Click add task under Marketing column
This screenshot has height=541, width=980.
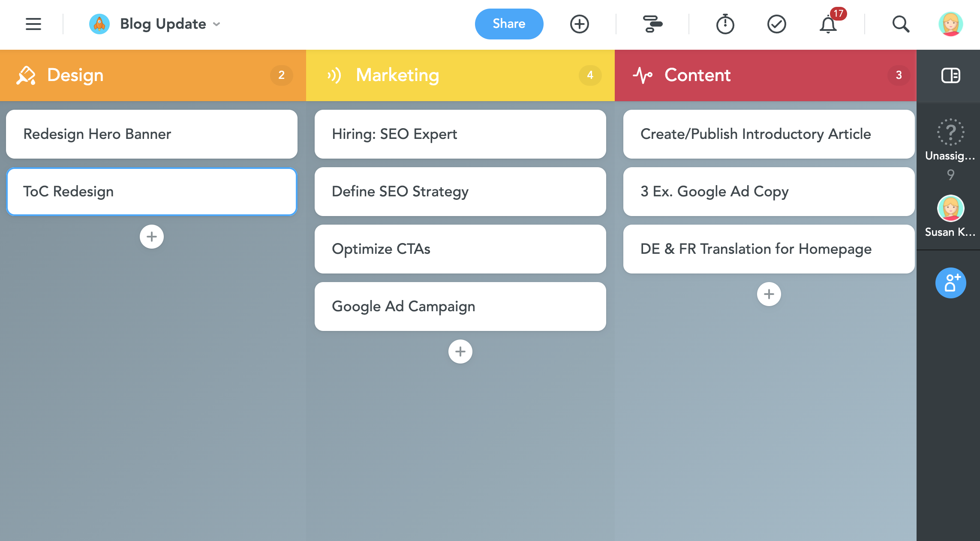[460, 352]
